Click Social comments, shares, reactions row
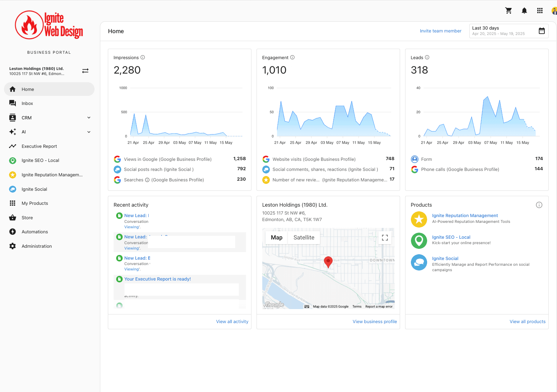This screenshot has width=557, height=392. (x=328, y=169)
